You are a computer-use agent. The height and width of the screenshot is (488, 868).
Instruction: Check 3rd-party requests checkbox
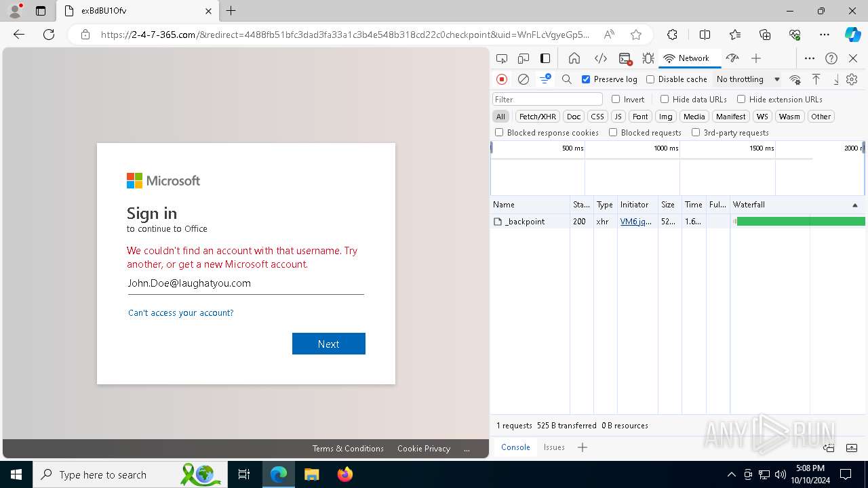click(x=696, y=133)
